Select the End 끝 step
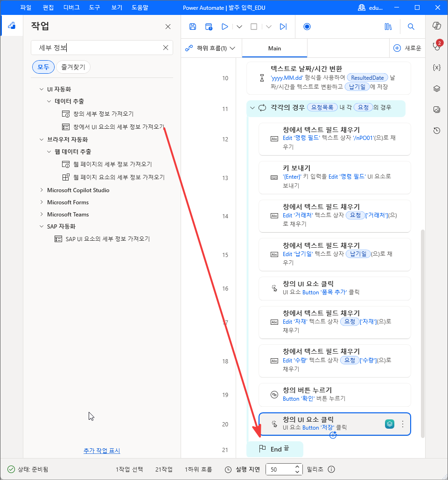 [275, 449]
